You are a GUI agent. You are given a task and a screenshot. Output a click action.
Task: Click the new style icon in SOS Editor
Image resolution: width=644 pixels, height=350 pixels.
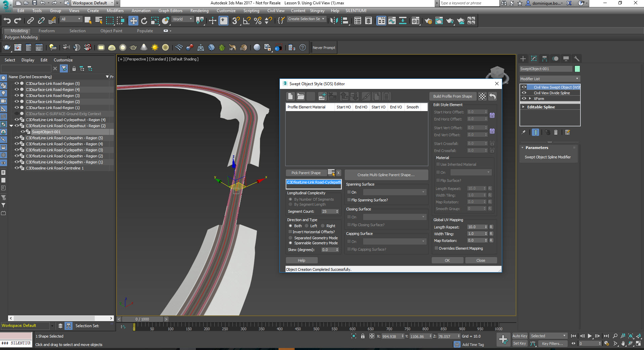pyautogui.click(x=290, y=96)
